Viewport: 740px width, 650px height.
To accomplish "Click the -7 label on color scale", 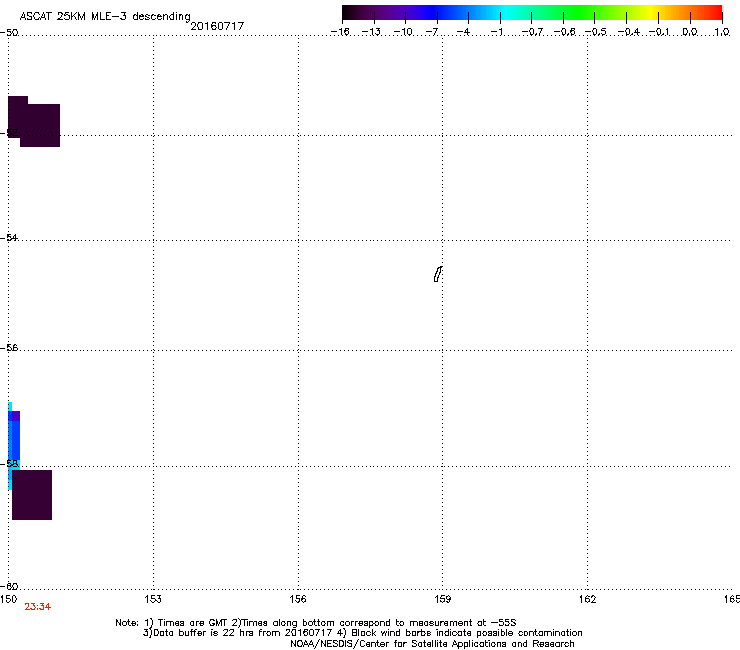I will tap(432, 32).
